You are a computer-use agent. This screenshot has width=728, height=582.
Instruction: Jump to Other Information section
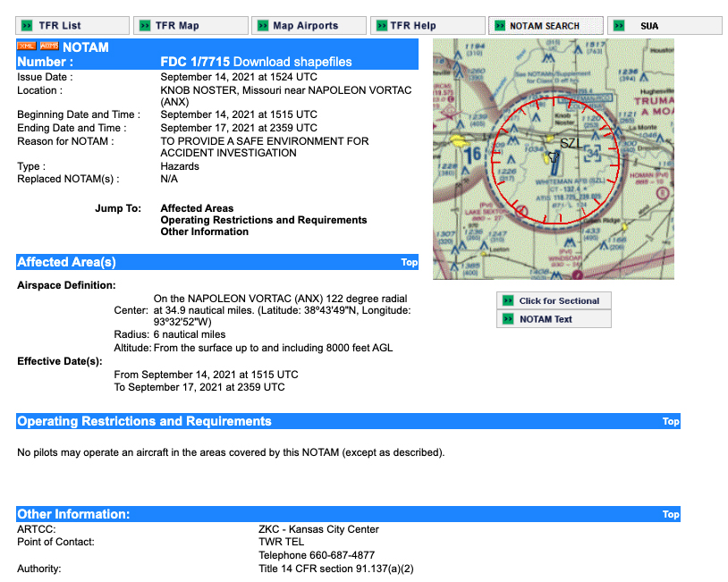coord(204,232)
